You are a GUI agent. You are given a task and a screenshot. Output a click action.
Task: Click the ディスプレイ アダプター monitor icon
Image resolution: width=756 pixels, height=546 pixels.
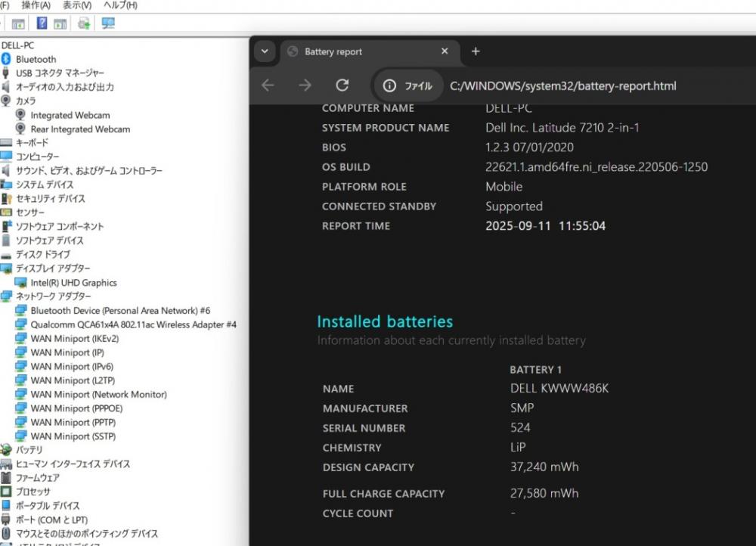pos(6,268)
